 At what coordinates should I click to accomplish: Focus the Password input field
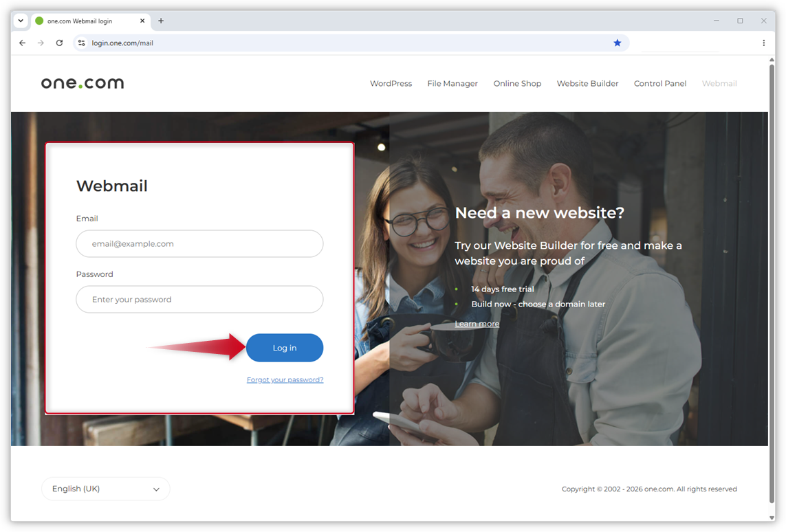coord(199,300)
